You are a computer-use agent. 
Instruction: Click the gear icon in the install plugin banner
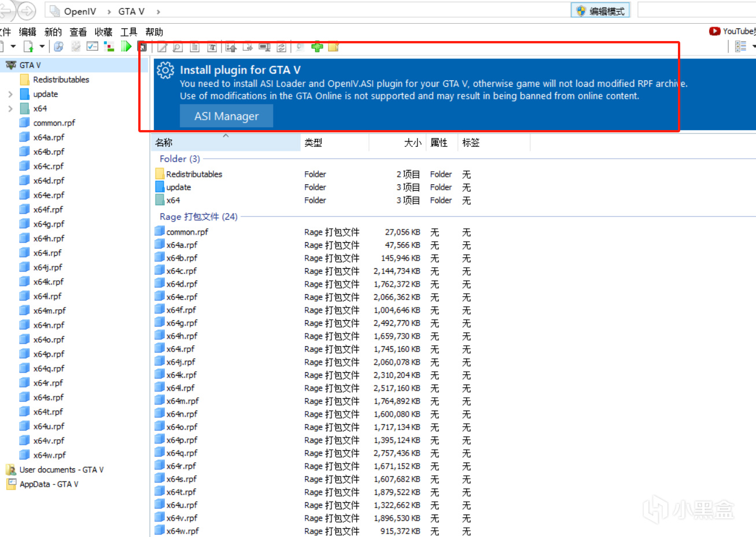coord(165,71)
